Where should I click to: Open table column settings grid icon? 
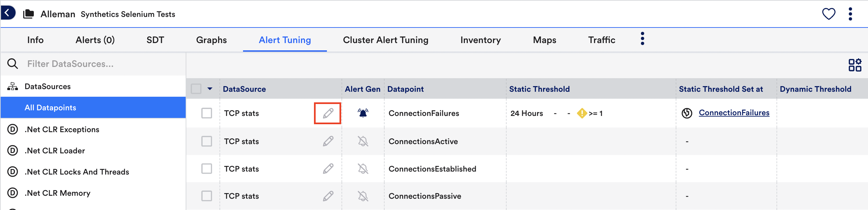(x=854, y=65)
